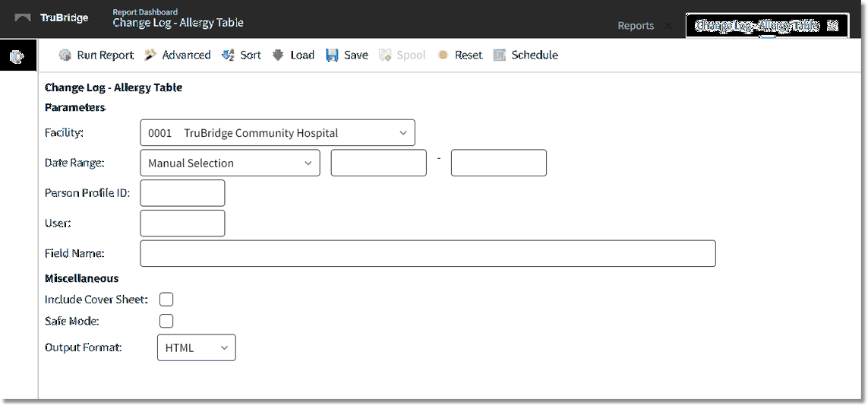Open the Schedule calendar icon
Image resolution: width=868 pixels, height=406 pixels.
[499, 56]
